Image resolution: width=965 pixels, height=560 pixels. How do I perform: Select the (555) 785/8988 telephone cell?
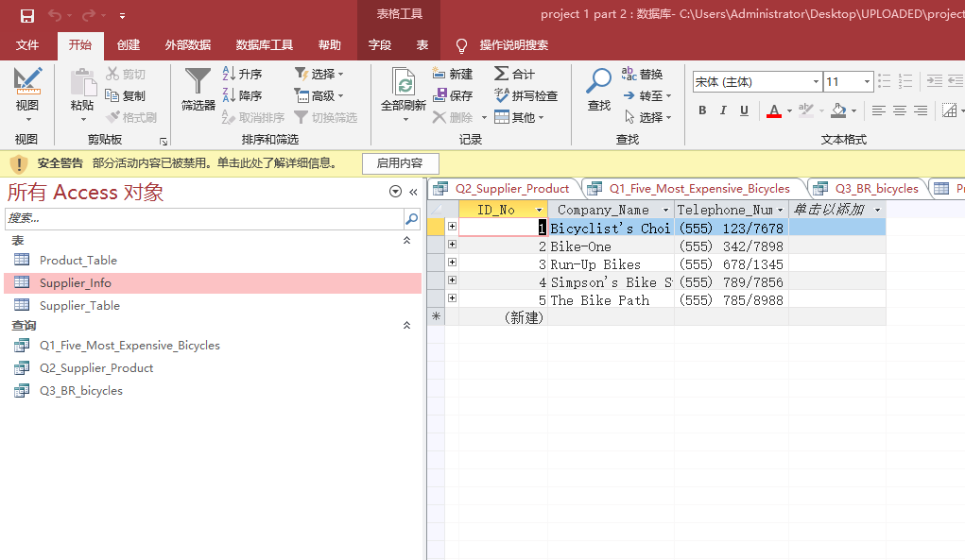coord(732,300)
